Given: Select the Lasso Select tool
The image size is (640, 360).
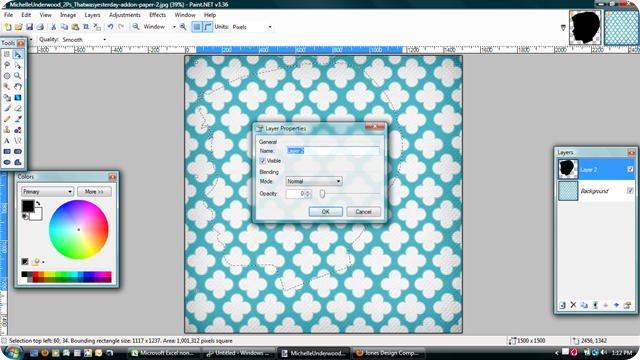Looking at the screenshot, I should click(7, 65).
